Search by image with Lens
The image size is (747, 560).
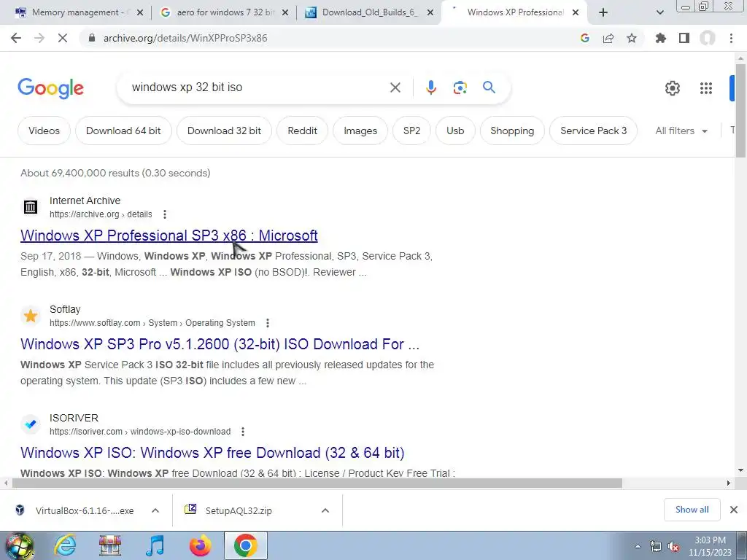pyautogui.click(x=460, y=87)
